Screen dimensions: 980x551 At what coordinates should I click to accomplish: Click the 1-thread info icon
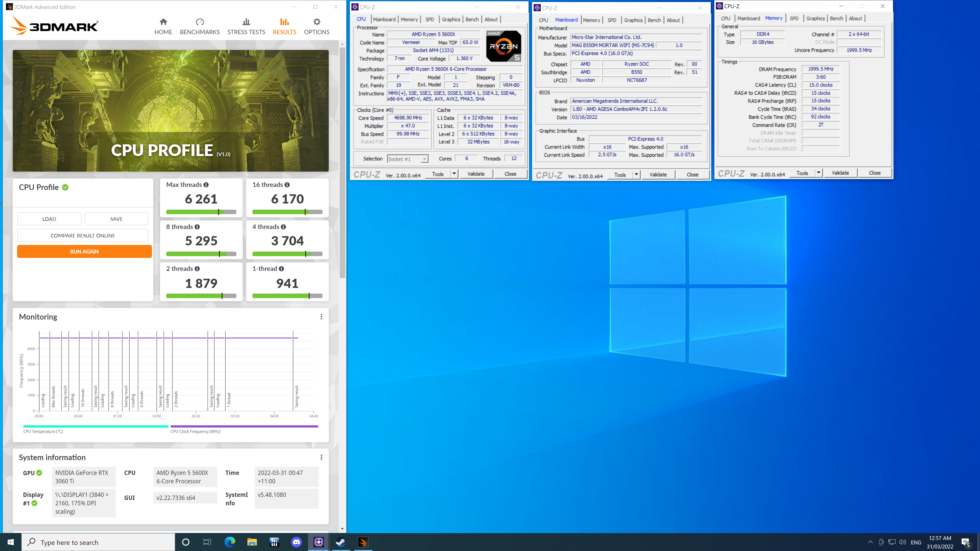pos(281,269)
